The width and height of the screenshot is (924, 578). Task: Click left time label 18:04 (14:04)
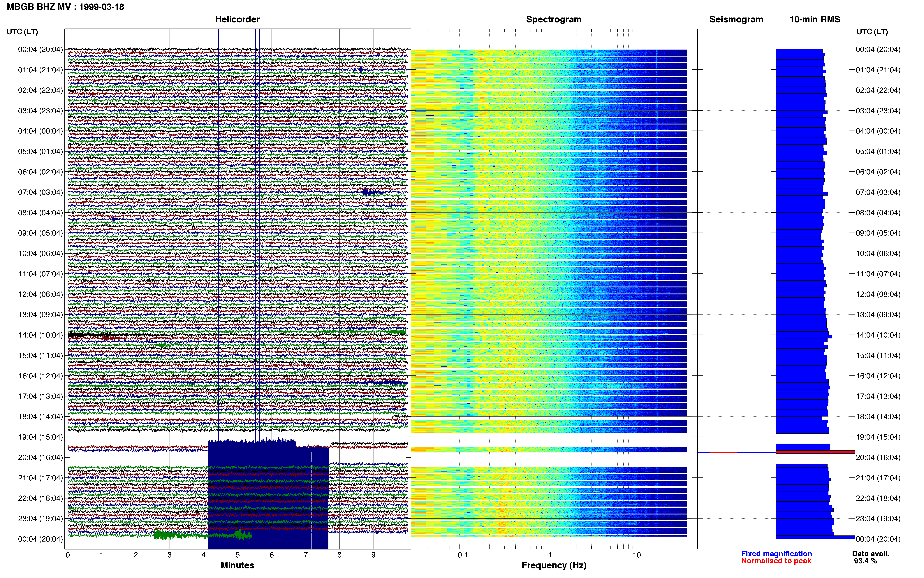click(41, 417)
